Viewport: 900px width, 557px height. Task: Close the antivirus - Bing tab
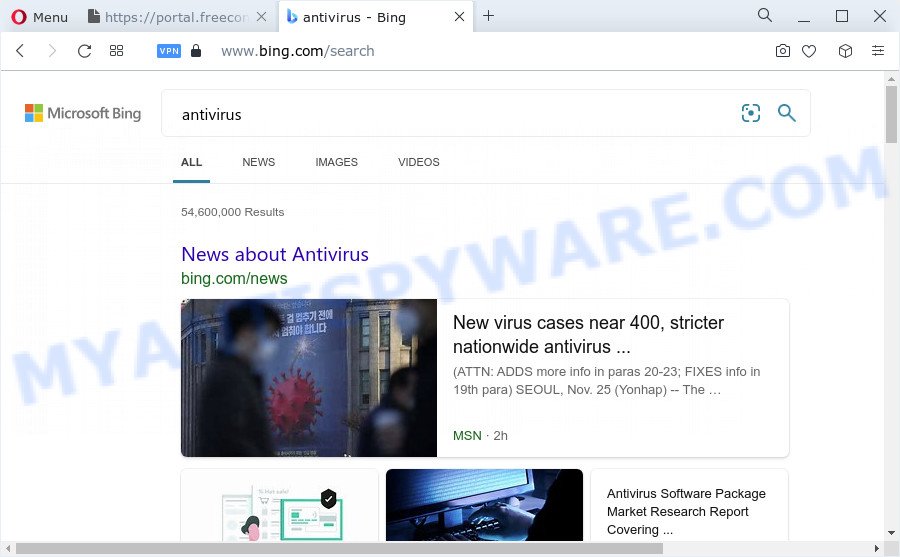[459, 17]
